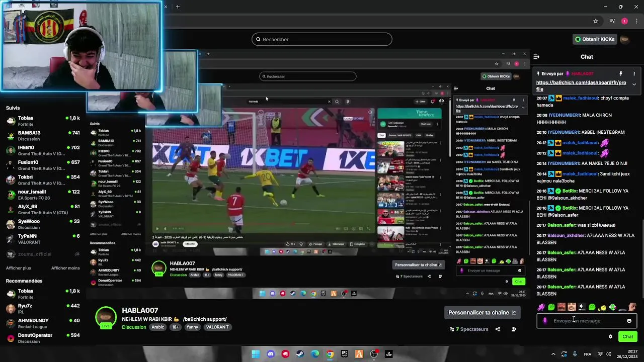
Task: Collapse followed list with Afficher moins
Action: 65,268
